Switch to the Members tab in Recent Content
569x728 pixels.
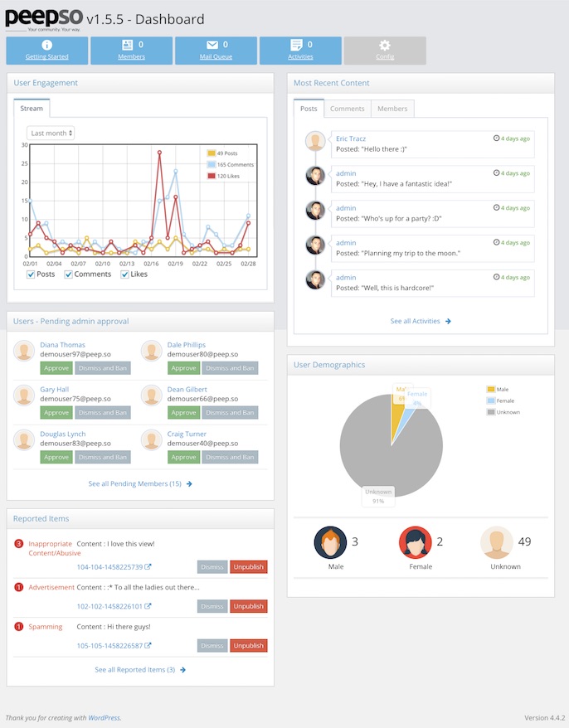[392, 109]
